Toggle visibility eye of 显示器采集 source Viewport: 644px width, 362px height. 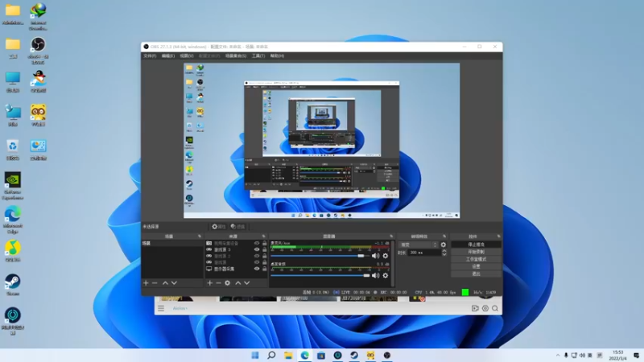(x=257, y=269)
